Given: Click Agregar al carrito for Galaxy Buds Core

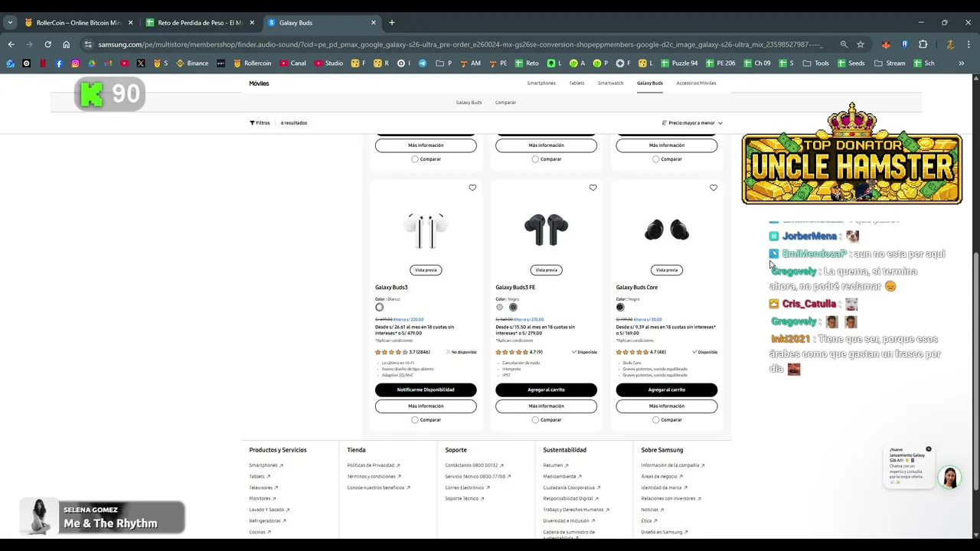Looking at the screenshot, I should [666, 390].
